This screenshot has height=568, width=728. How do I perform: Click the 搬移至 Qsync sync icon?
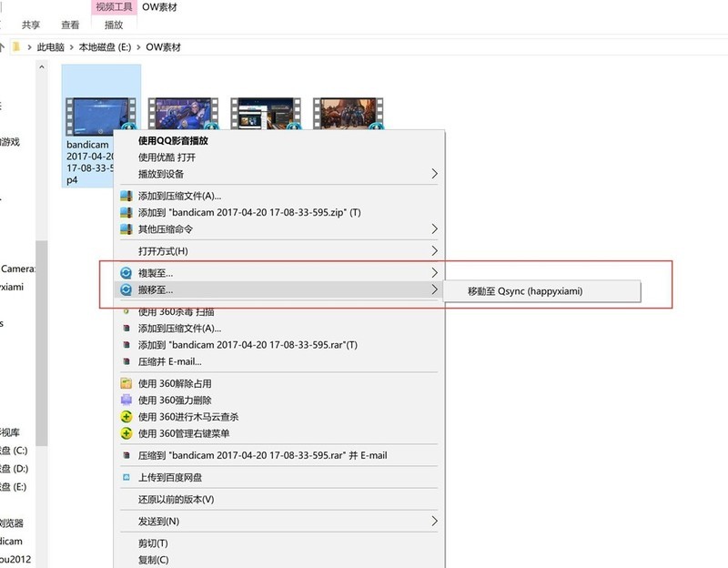[x=125, y=288]
